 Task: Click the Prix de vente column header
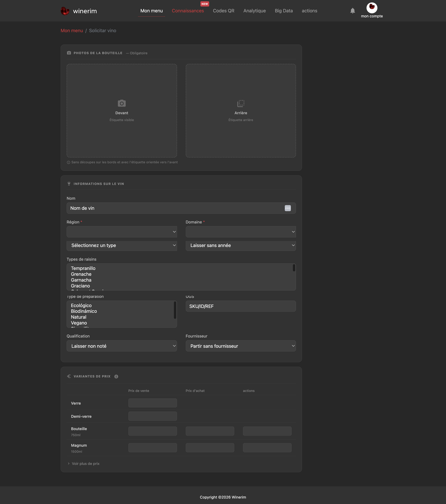coord(139,391)
